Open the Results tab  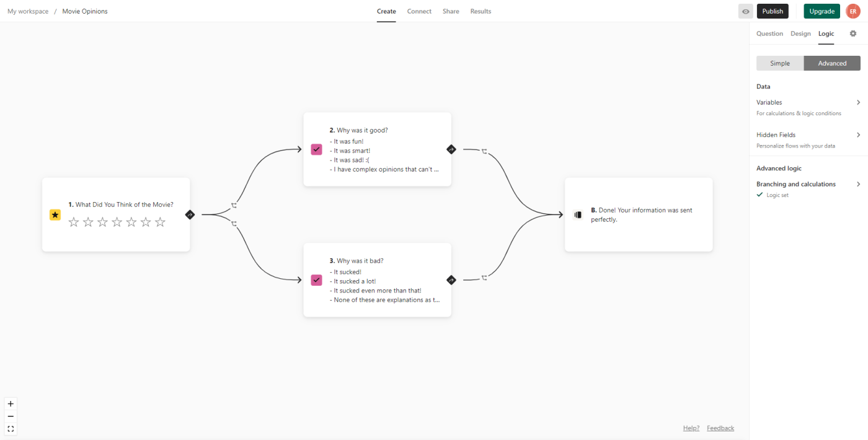(480, 11)
